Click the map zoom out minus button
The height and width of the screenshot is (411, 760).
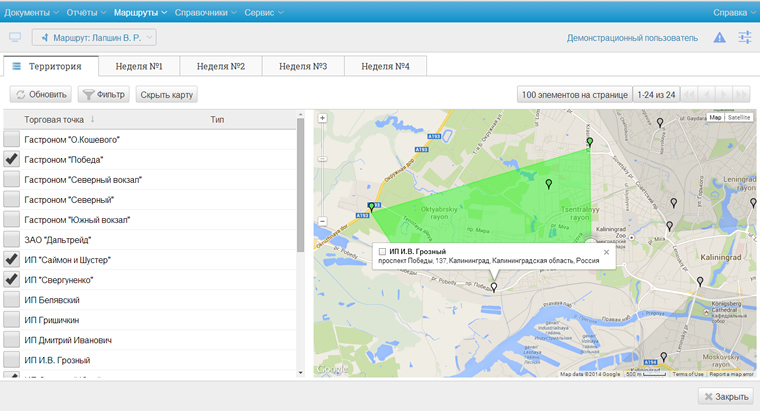click(x=322, y=221)
